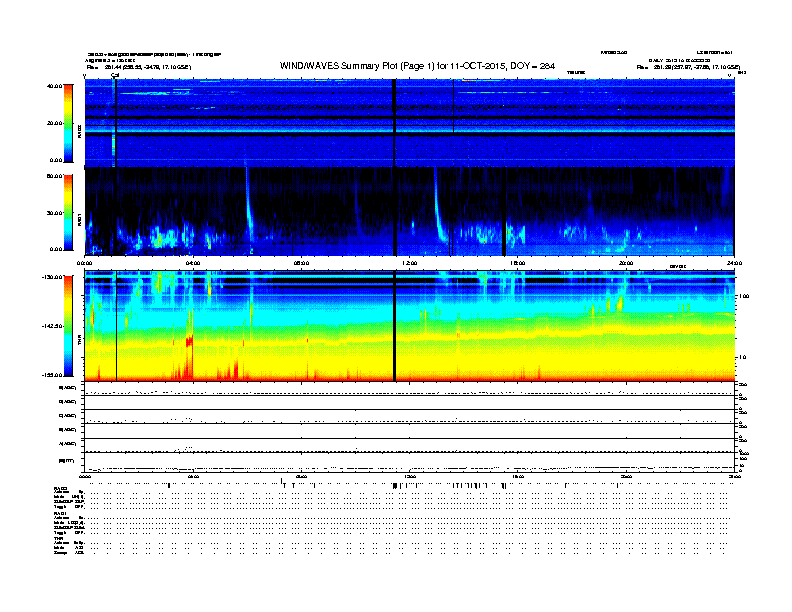Click the RAD1 rainbow color scale bar
Image resolution: width=792 pixels, height=612 pixels.
tap(68, 213)
